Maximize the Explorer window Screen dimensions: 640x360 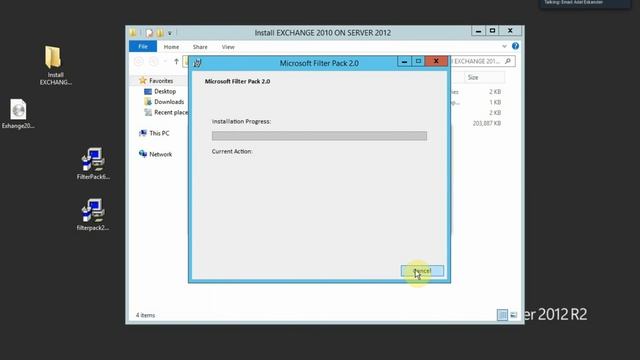(492, 31)
